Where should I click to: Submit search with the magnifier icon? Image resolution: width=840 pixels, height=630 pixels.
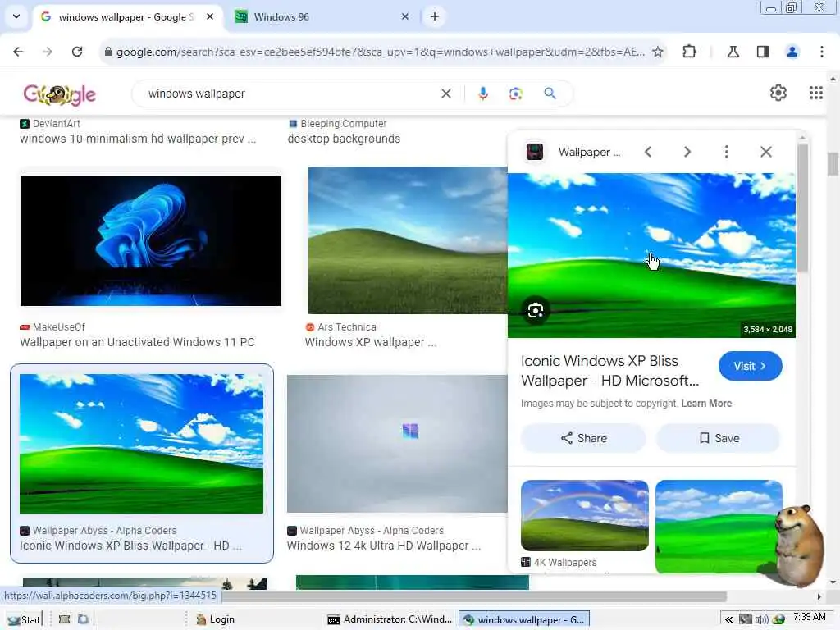coord(550,94)
